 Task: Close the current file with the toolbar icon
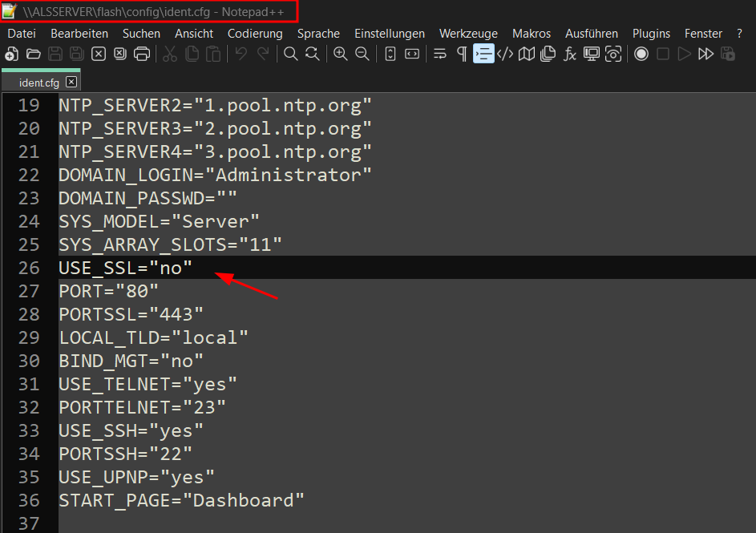[x=99, y=54]
